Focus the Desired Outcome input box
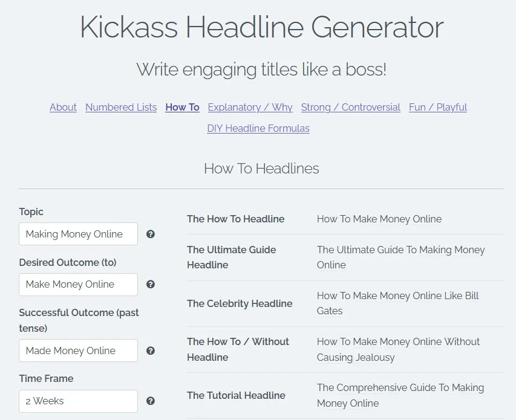 78,284
